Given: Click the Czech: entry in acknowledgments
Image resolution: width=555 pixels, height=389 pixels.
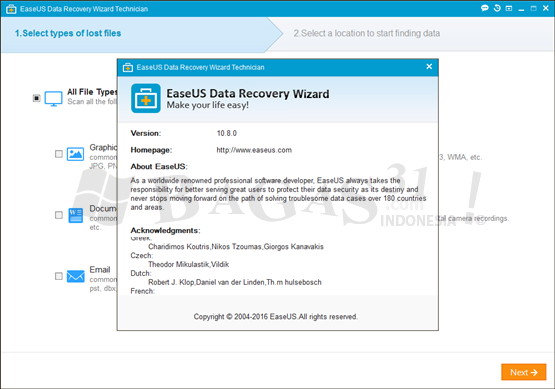Looking at the screenshot, I should click(142, 256).
